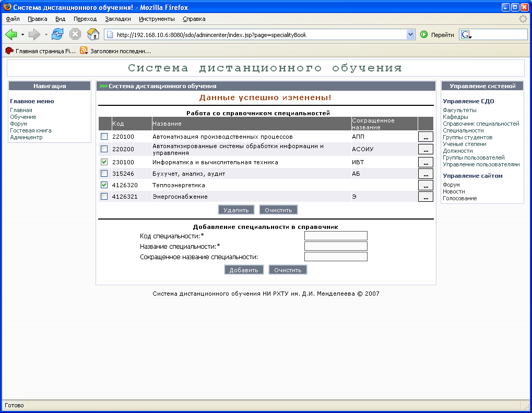The image size is (532, 413).
Task: Click the green Go arrow icon
Action: pos(424,34)
